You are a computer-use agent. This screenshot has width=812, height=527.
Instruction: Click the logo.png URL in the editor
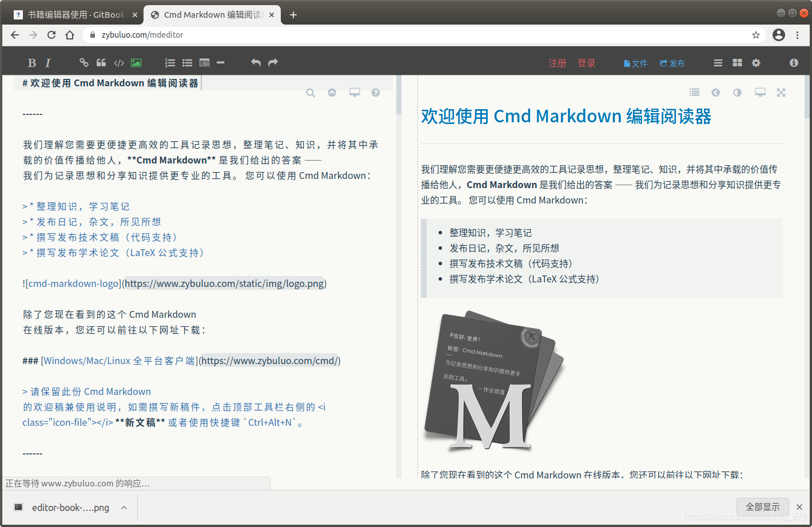(x=224, y=284)
